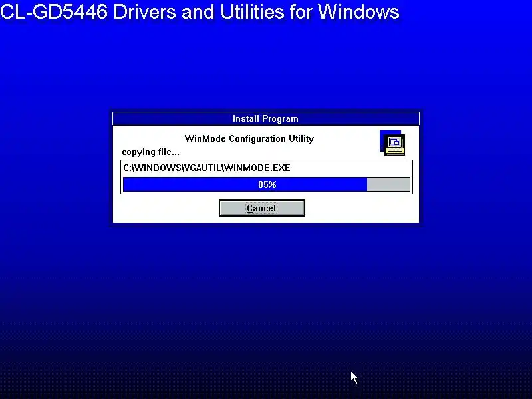This screenshot has height=399, width=532.
Task: Click the WinMode Configuration Utility heading
Action: [249, 138]
